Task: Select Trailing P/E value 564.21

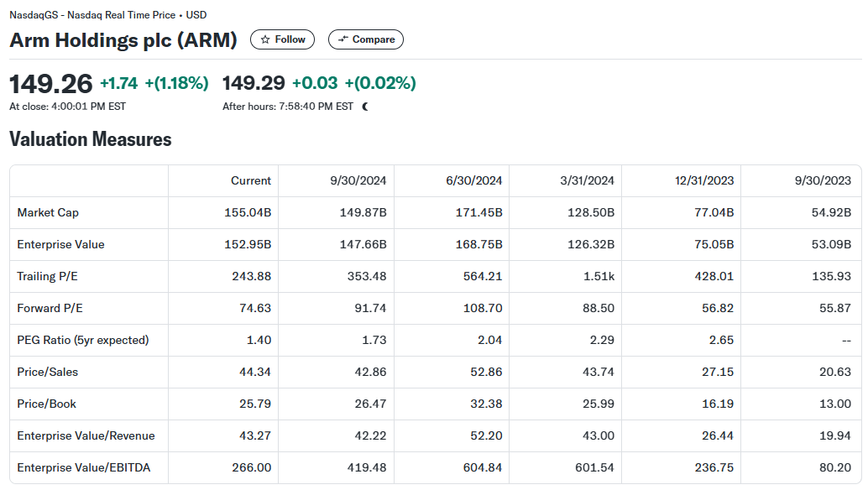Action: pos(483,277)
